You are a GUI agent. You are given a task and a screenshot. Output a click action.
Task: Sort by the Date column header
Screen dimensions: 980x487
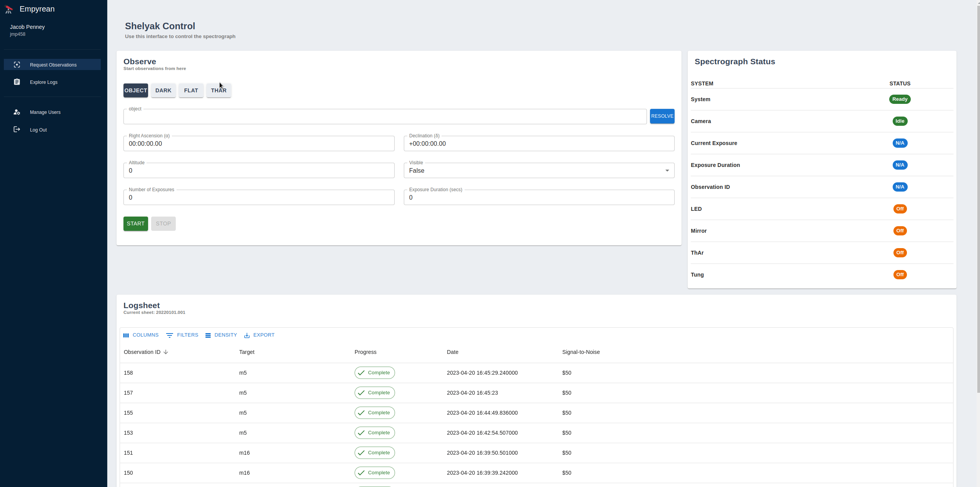tap(453, 352)
